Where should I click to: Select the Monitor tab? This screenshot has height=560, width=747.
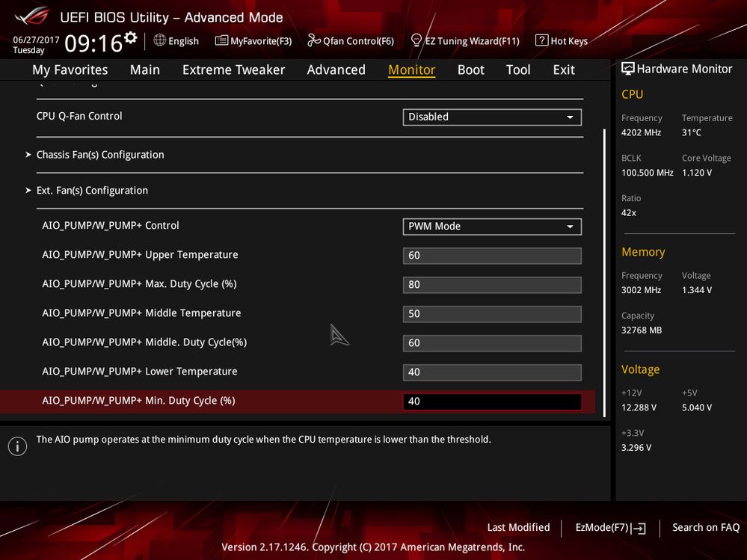[411, 70]
